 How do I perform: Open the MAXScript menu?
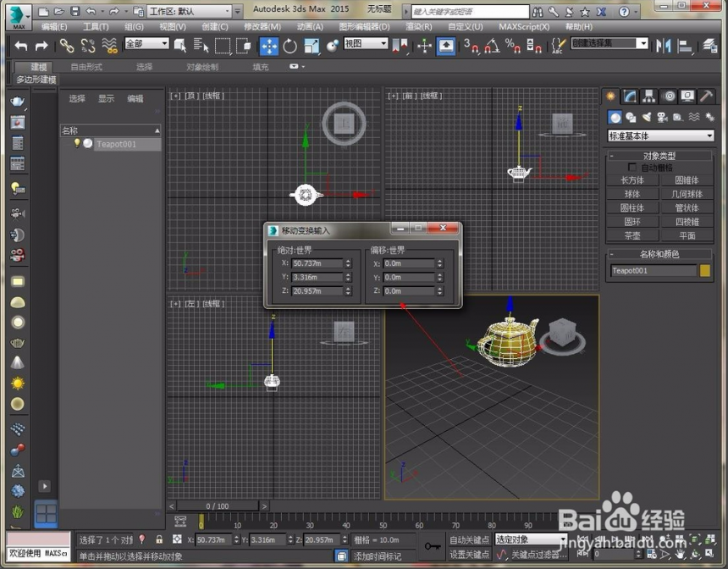coord(524,27)
